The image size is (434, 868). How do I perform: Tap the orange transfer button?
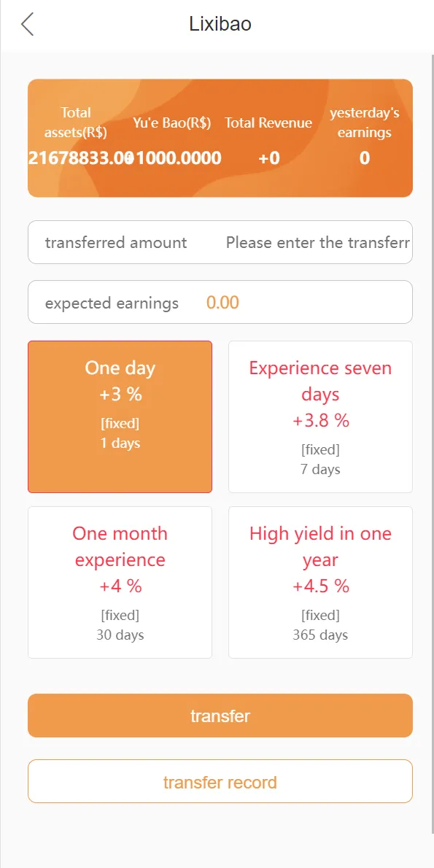[x=220, y=716]
